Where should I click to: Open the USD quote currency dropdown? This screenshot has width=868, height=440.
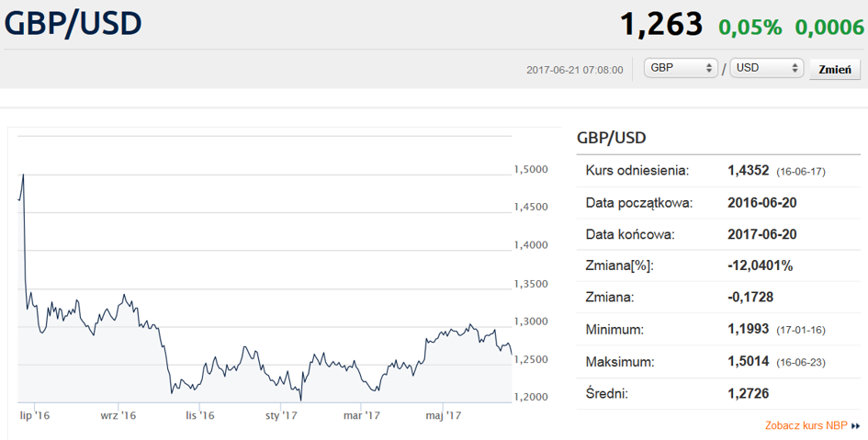point(767,68)
